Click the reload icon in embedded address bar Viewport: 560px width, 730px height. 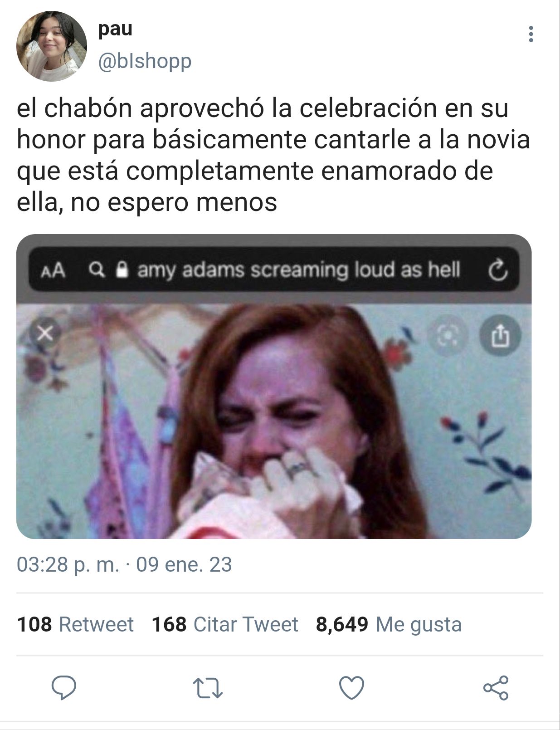tap(498, 270)
